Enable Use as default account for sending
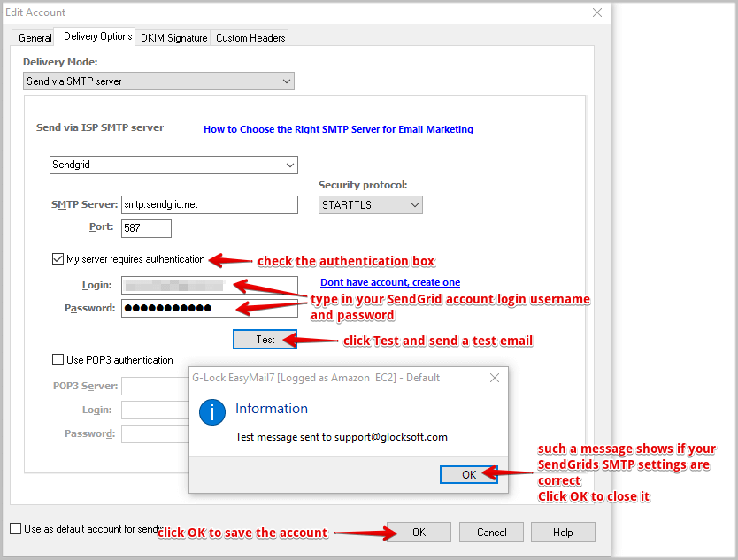The height and width of the screenshot is (560, 738). [x=15, y=528]
